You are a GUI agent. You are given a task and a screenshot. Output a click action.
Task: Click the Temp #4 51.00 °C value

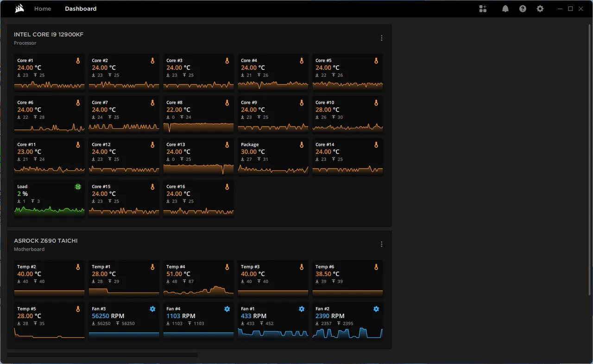(x=178, y=274)
